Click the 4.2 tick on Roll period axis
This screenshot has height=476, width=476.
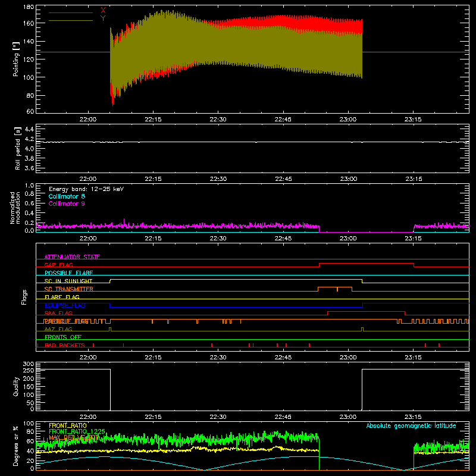point(29,139)
